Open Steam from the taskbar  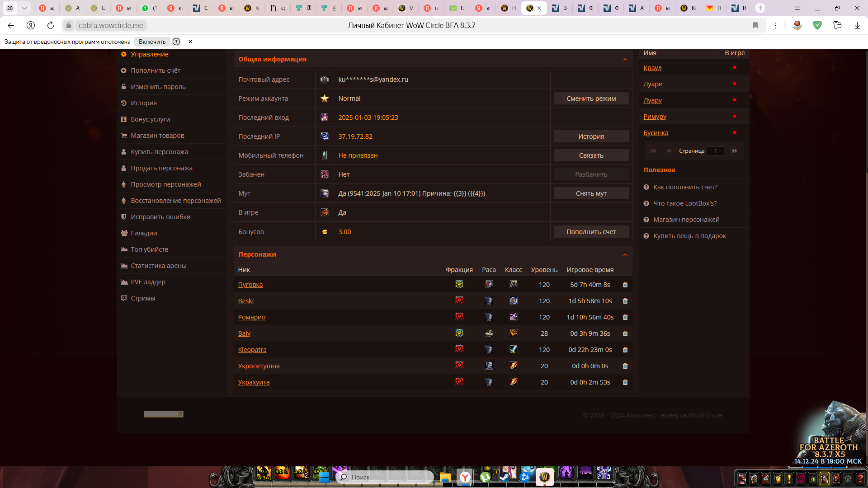pos(505,477)
